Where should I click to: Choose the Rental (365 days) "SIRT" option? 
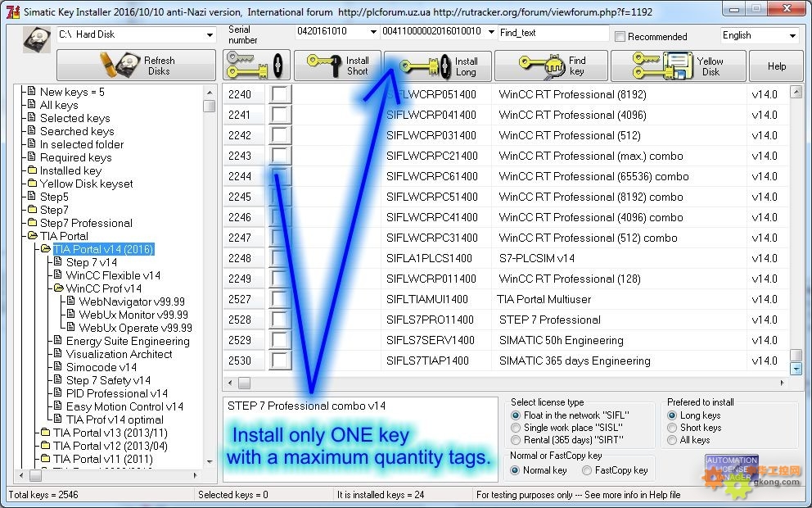[515, 440]
